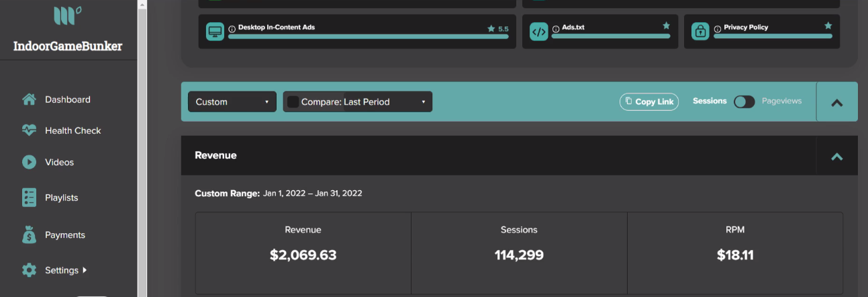Open the Compare: Last Period dropdown arrow

pos(424,102)
